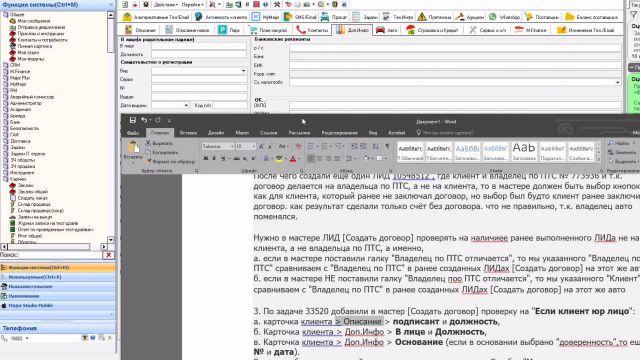
Task: Click Формат по образцу in Word
Action: tap(171, 161)
